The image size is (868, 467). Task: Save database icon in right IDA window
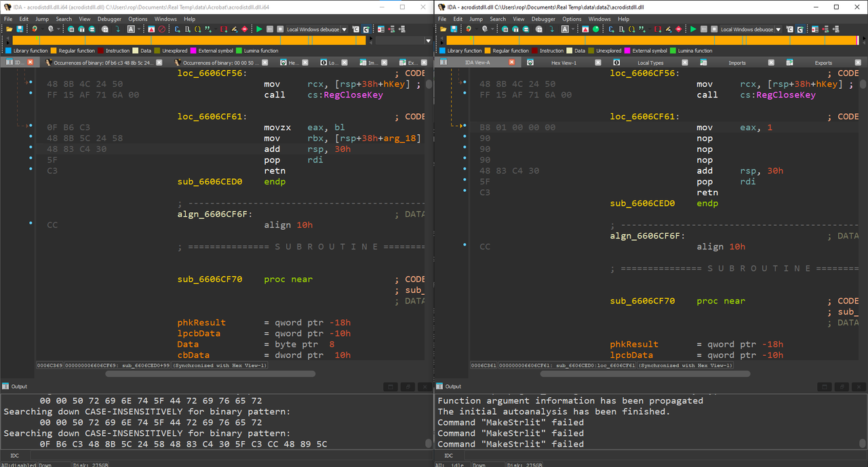tap(454, 29)
